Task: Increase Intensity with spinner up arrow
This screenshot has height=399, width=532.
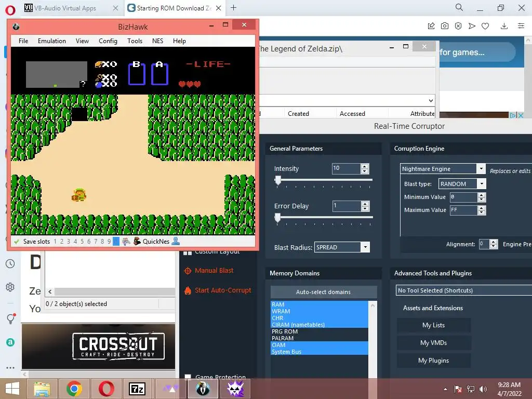Action: pyautogui.click(x=365, y=166)
